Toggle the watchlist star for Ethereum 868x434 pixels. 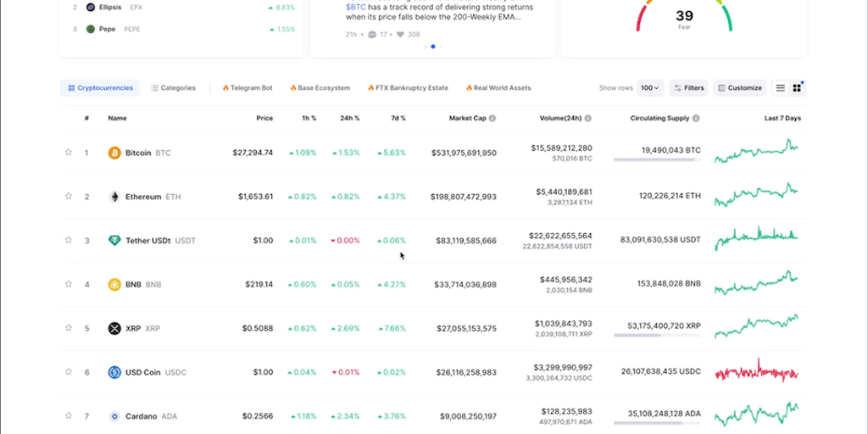click(x=69, y=196)
